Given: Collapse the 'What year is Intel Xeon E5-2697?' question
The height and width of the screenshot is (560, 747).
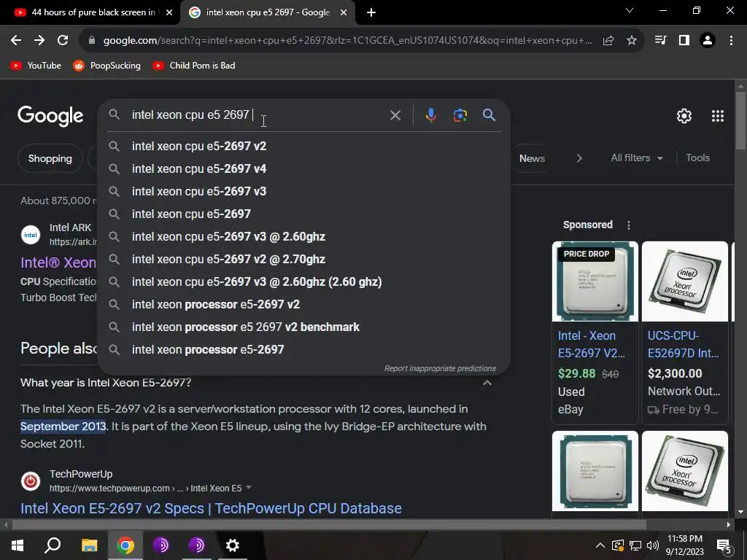Looking at the screenshot, I should (487, 383).
